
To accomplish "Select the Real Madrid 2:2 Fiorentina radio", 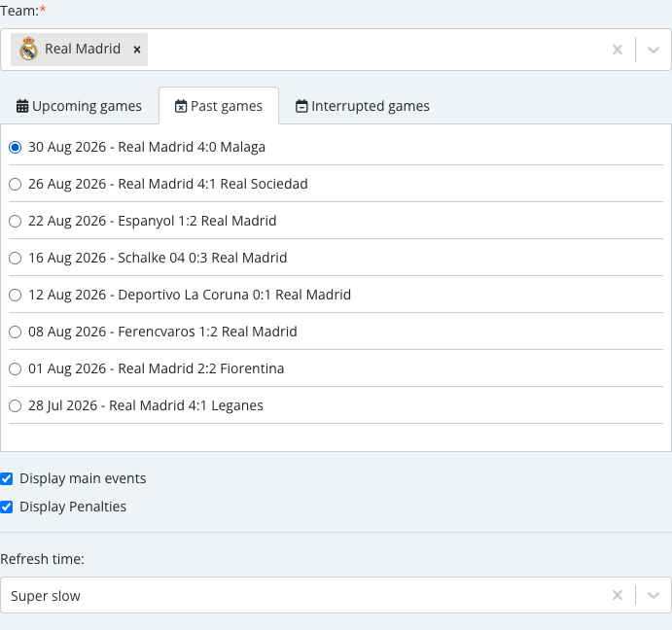I will tap(15, 368).
